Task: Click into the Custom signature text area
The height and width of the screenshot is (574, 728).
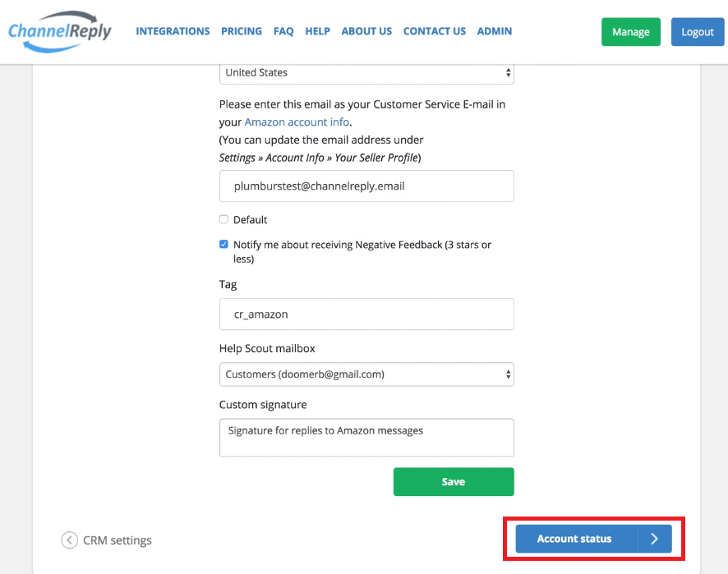Action: tap(366, 438)
